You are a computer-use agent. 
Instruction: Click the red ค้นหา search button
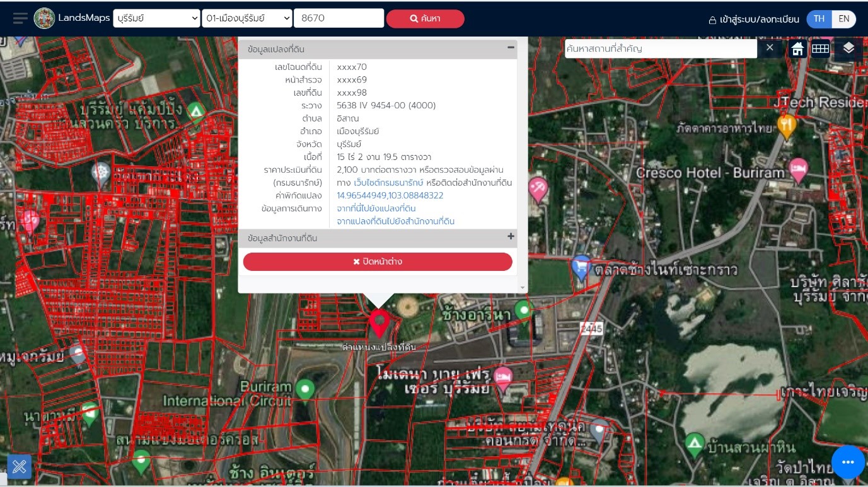click(425, 19)
